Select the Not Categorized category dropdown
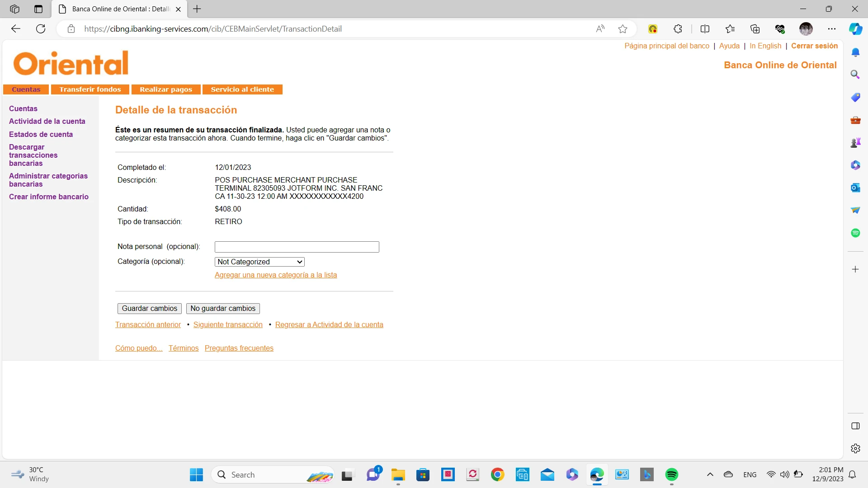The width and height of the screenshot is (868, 488). [x=259, y=262]
